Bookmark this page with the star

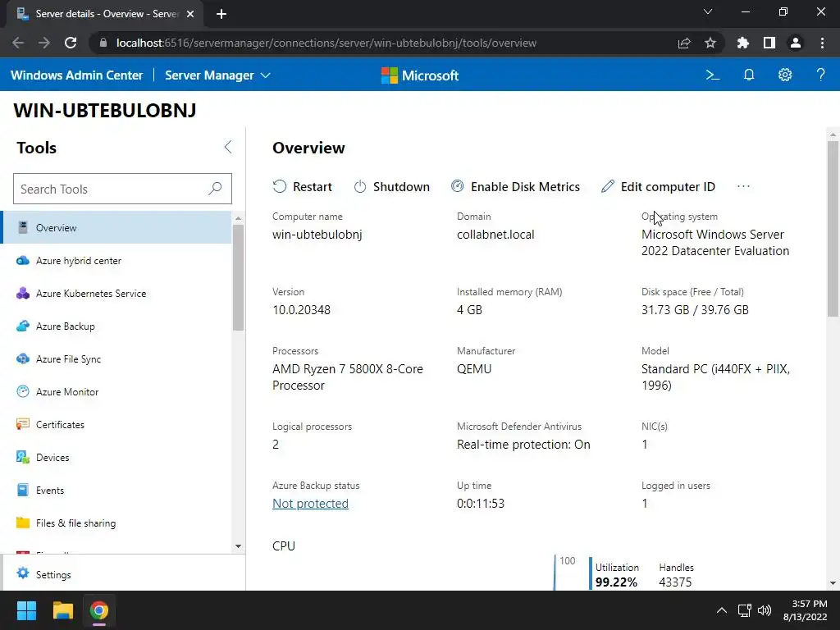pos(710,43)
